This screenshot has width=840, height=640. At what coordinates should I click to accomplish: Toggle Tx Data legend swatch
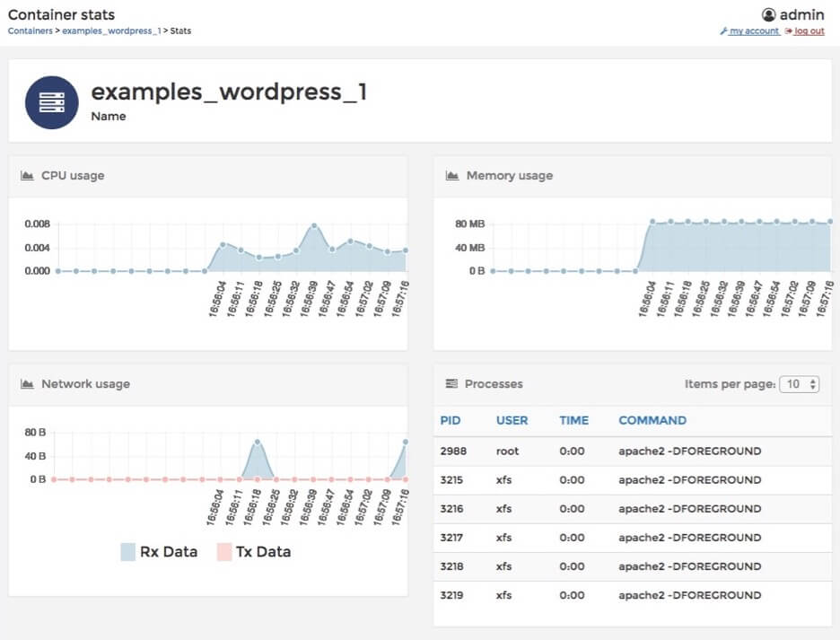(224, 551)
